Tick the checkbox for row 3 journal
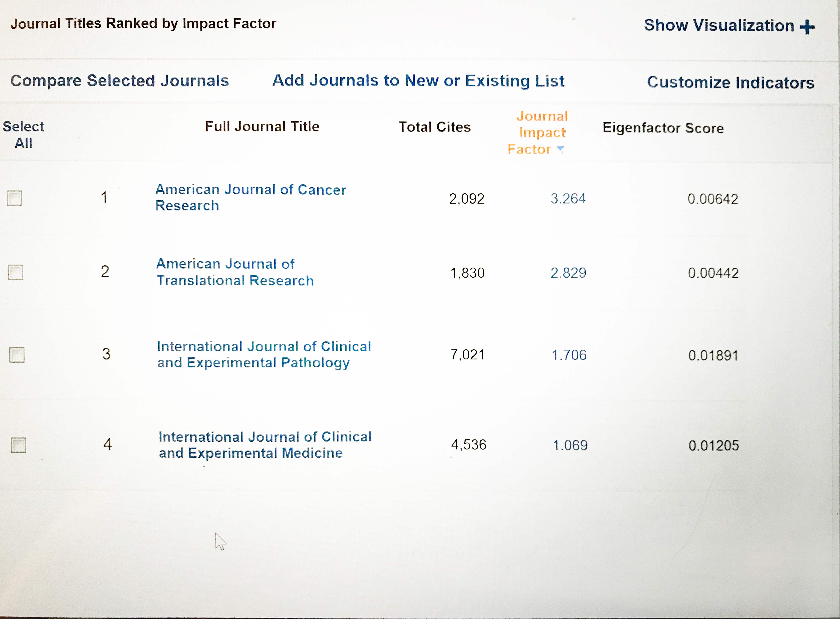Viewport: 840px width, 619px height. [17, 354]
